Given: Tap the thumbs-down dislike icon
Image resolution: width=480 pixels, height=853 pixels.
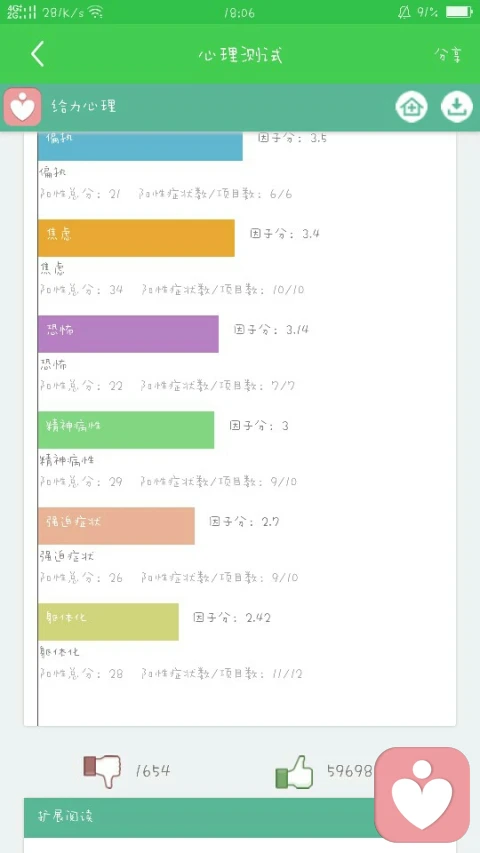Looking at the screenshot, I should pyautogui.click(x=102, y=770).
